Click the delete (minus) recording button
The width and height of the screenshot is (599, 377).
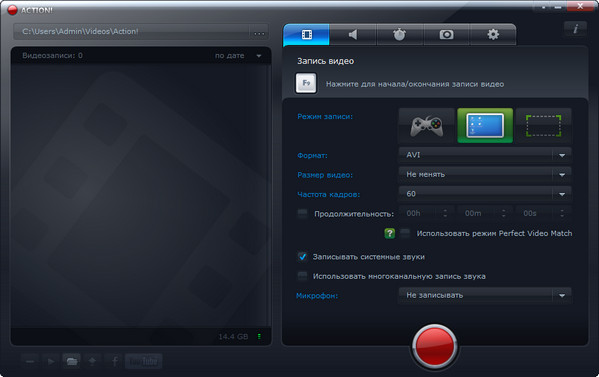coord(30,361)
